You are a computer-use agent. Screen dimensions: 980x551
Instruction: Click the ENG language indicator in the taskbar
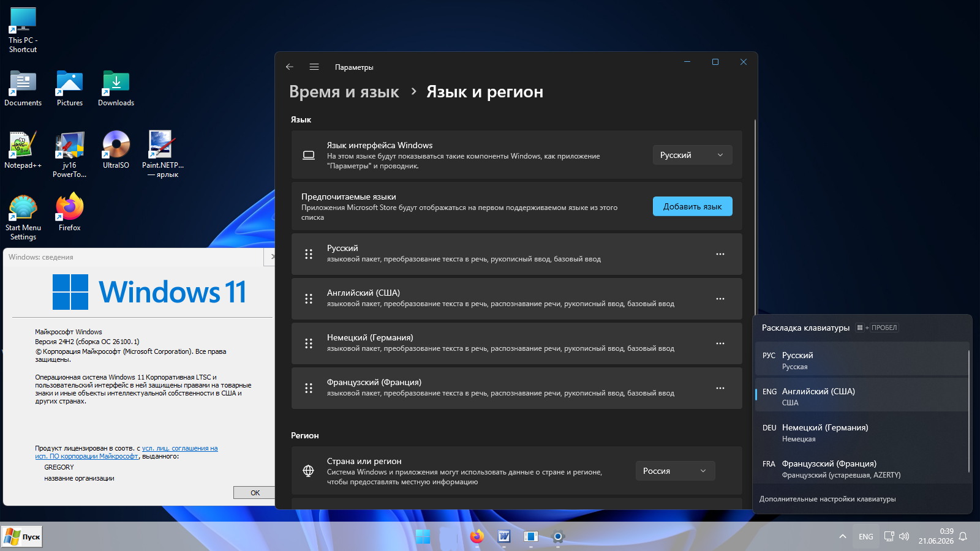(x=865, y=537)
